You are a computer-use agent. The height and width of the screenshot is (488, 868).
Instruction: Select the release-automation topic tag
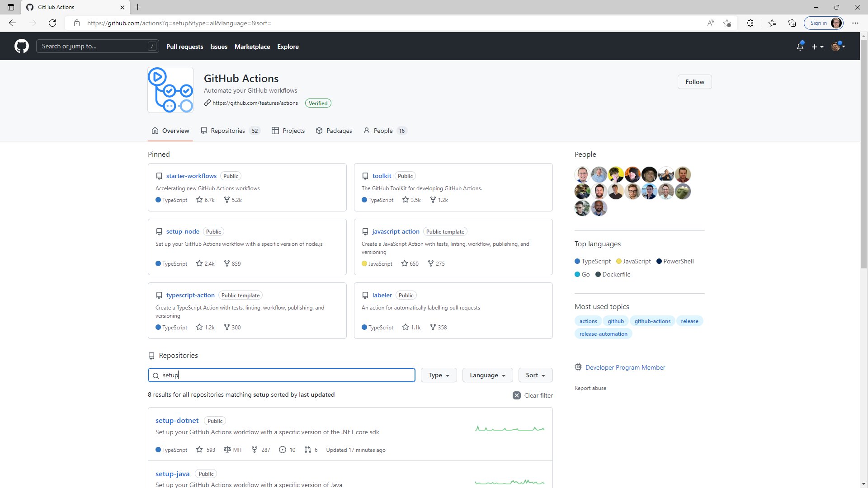(x=603, y=334)
